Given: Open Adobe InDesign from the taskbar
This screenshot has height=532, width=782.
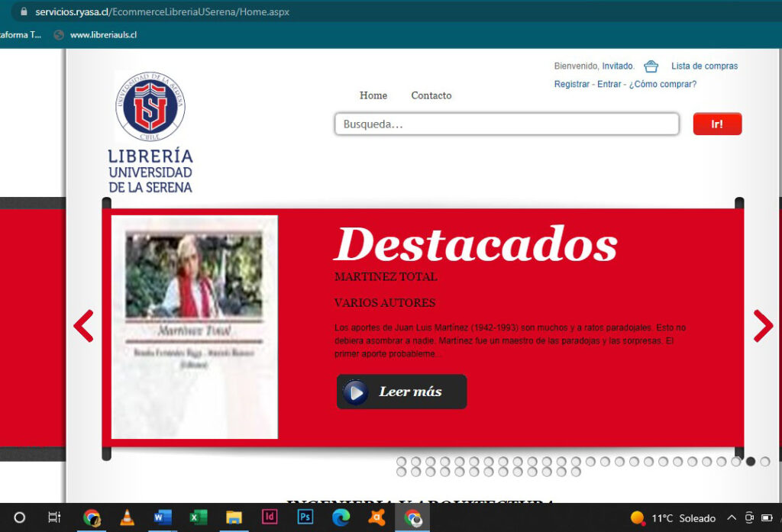Looking at the screenshot, I should tap(269, 517).
